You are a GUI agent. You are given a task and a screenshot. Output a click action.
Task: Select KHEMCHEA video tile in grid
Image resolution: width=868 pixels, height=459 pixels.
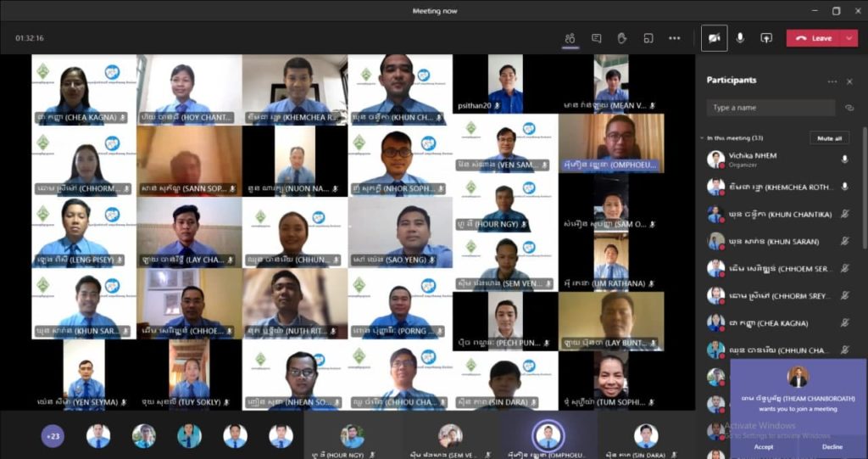coord(294,89)
